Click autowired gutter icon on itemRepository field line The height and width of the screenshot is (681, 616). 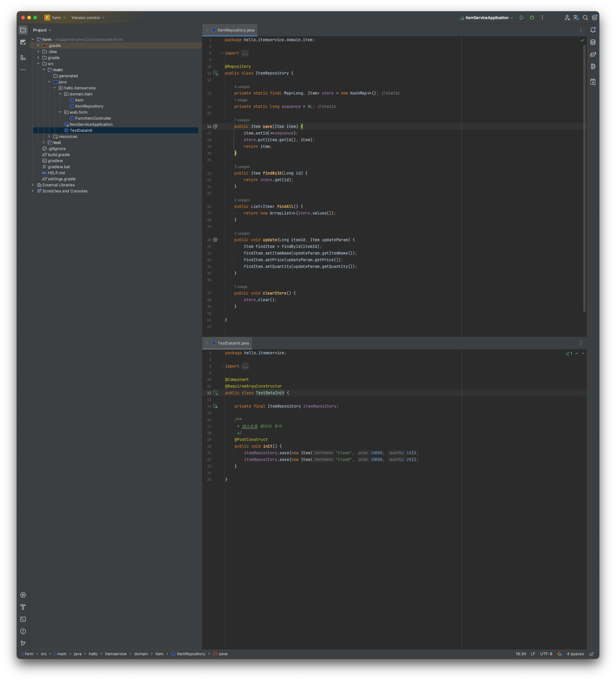pyautogui.click(x=215, y=406)
